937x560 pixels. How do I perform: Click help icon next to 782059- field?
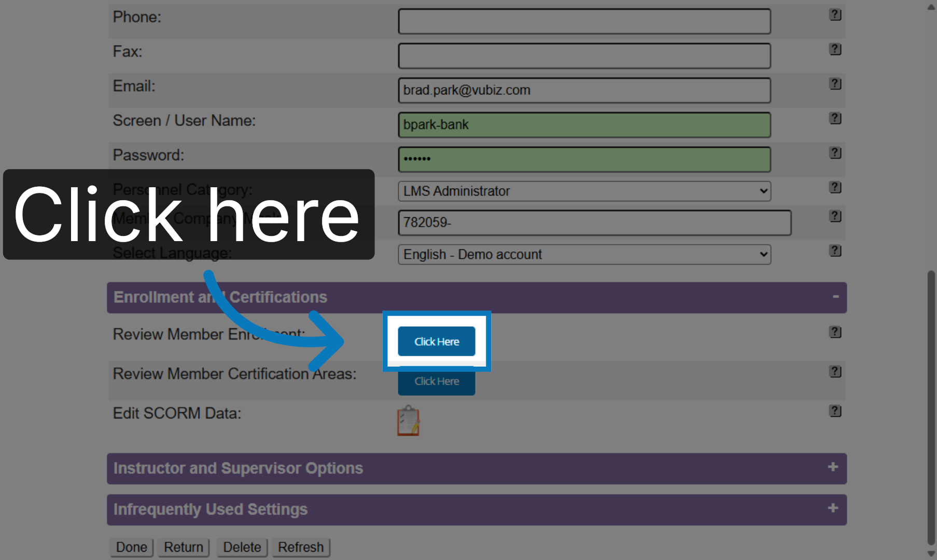coord(835,216)
